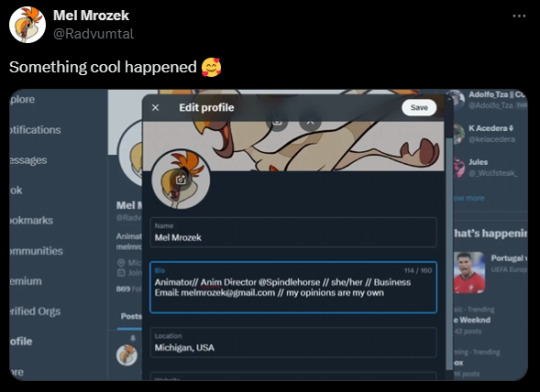The image size is (540, 392).
Task: Remove banner photo with the X icon
Action: pos(310,122)
